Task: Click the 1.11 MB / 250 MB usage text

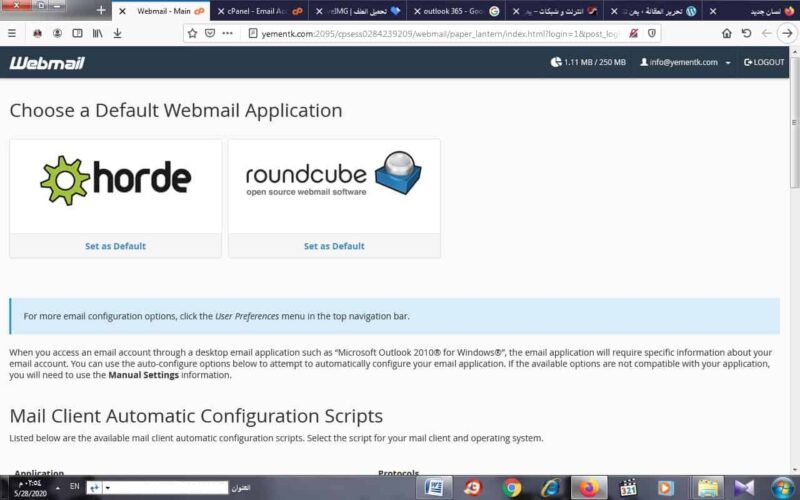Action: tap(595, 62)
